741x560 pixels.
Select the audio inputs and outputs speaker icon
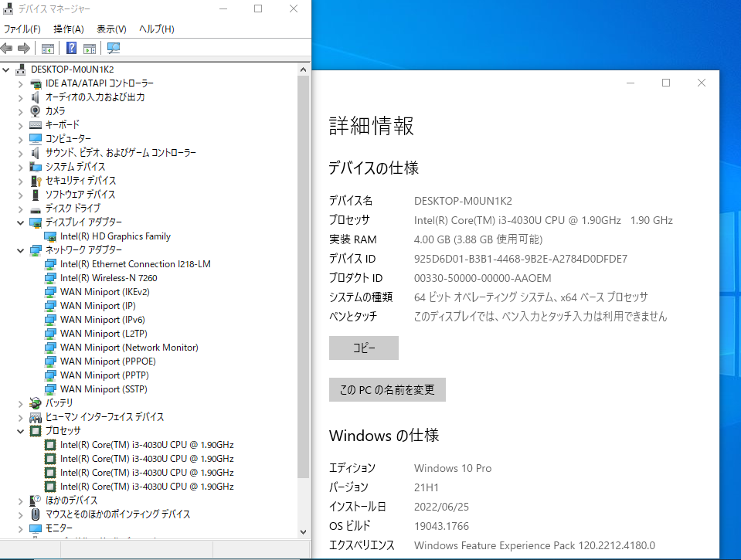[x=36, y=97]
